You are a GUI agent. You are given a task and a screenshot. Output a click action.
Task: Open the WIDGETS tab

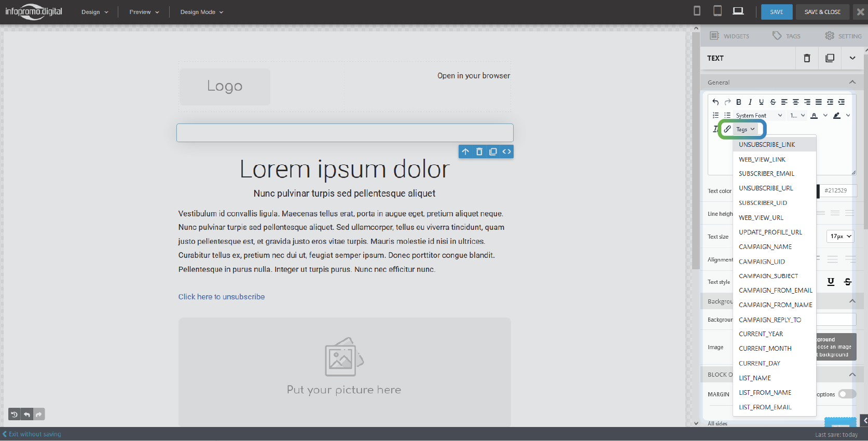click(x=729, y=36)
